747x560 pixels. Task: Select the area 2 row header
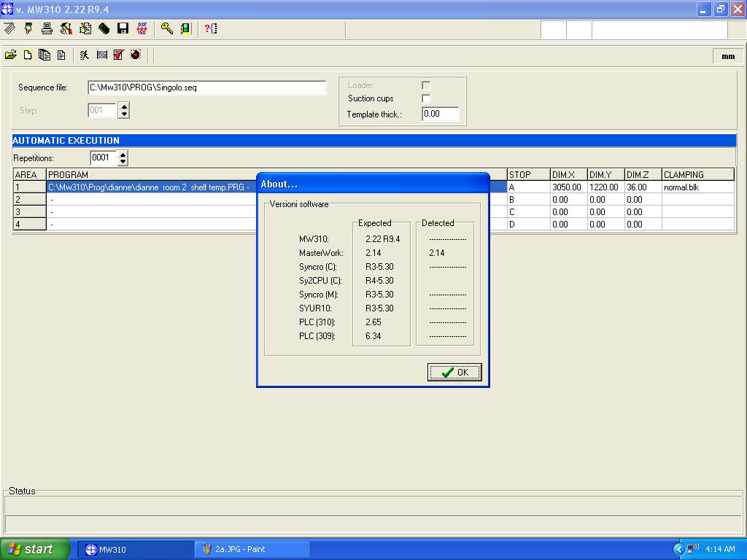[29, 200]
